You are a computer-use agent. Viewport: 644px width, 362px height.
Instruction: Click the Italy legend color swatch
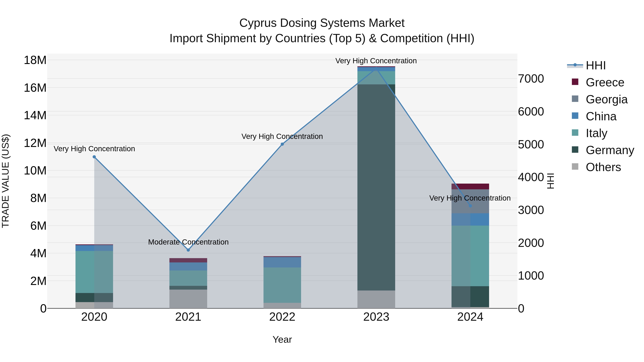575,133
